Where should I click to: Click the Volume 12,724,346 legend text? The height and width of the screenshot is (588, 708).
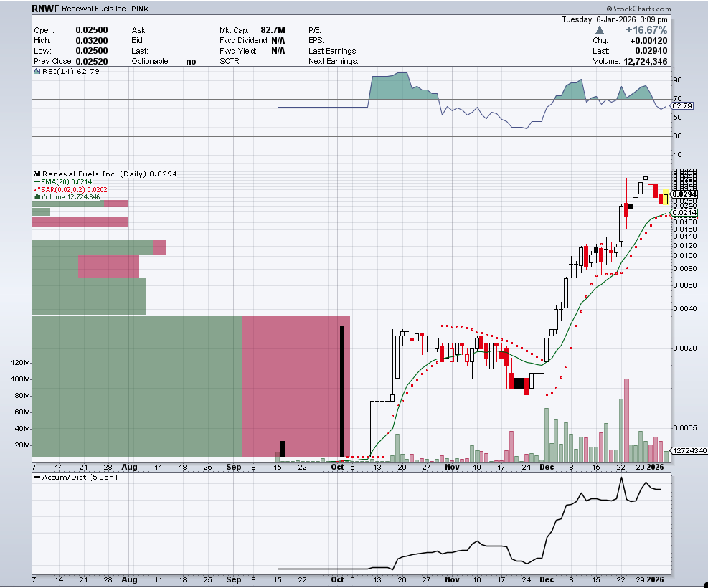point(70,197)
